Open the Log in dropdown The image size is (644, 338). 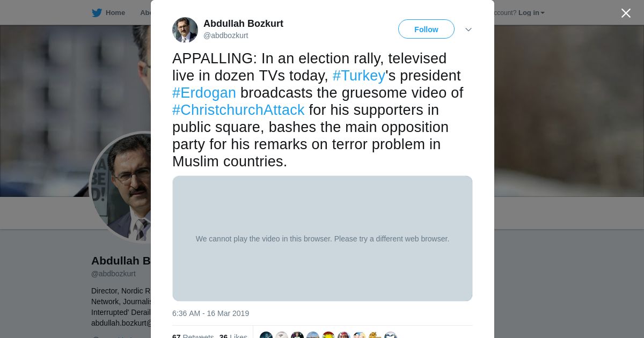click(531, 13)
